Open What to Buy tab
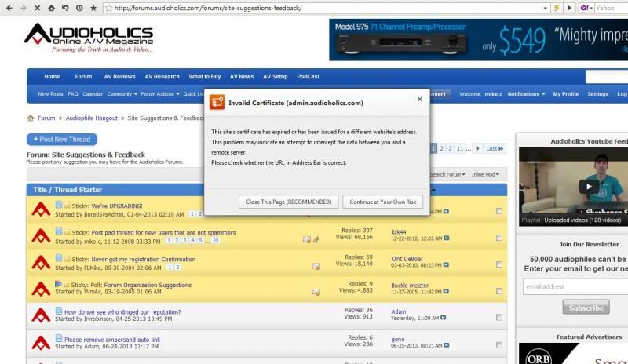Image resolution: width=628 pixels, height=364 pixels. point(205,76)
